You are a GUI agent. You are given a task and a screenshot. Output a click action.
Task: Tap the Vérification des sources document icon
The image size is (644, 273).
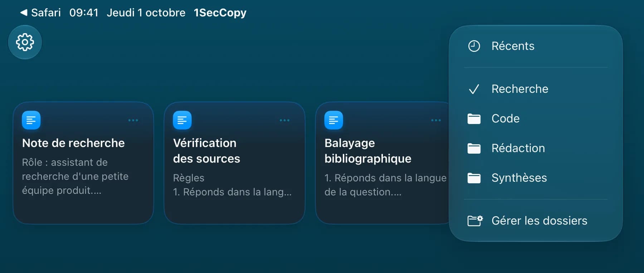click(182, 120)
